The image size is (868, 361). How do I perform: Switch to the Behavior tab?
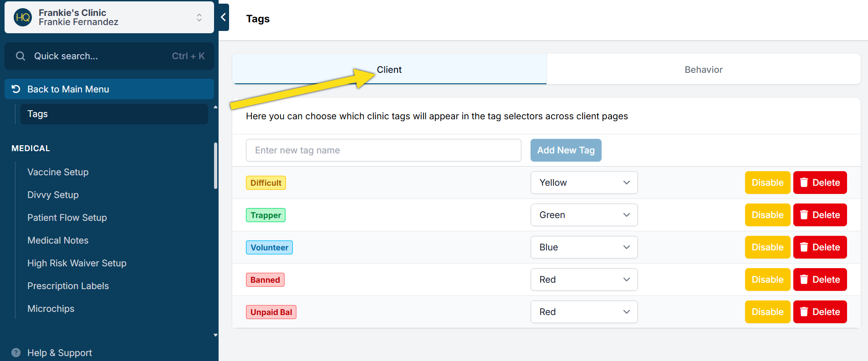click(703, 70)
